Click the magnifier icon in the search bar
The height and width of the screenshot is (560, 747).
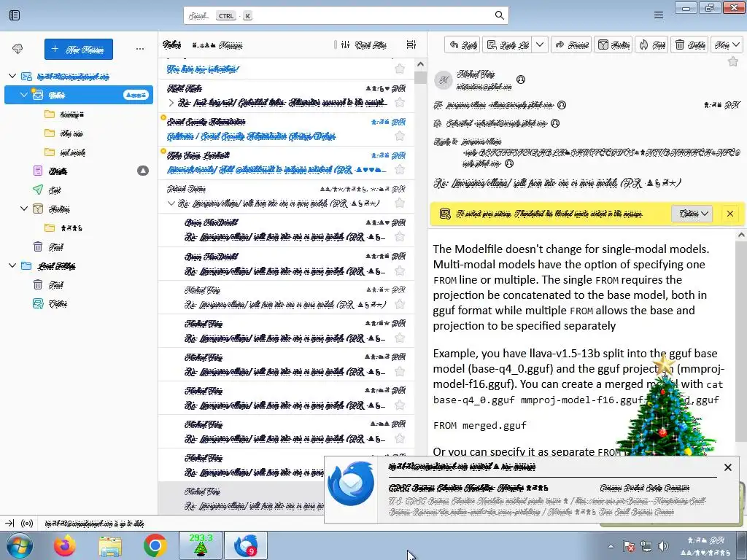coord(499,15)
